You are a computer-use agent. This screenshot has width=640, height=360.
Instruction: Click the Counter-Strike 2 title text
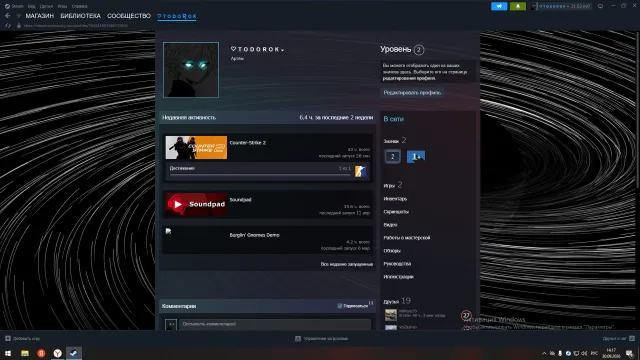coord(247,143)
